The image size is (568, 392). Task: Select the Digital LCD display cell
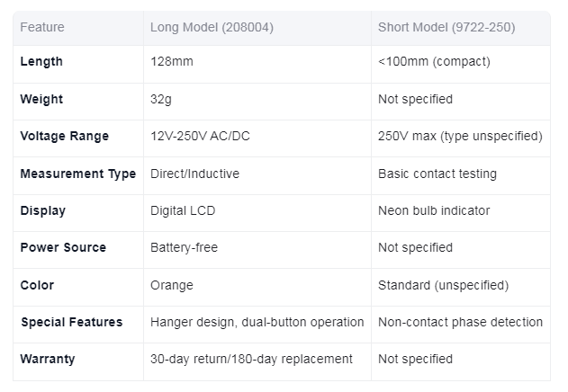(183, 210)
